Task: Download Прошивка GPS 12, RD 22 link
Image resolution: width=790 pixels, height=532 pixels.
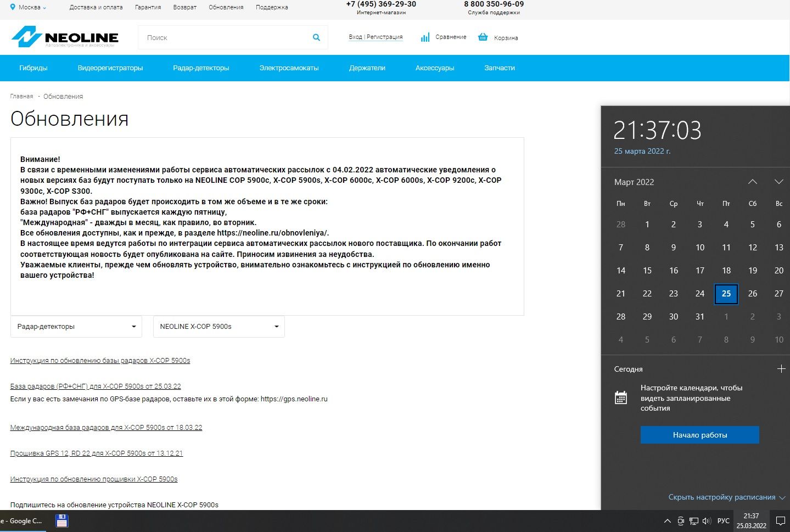Action: [97, 453]
